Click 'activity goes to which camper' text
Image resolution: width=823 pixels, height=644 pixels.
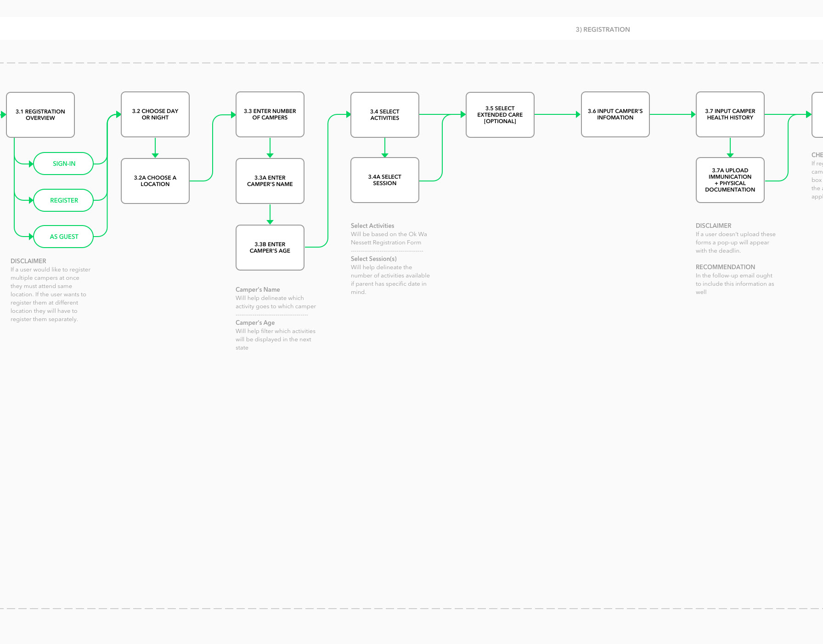tap(276, 306)
